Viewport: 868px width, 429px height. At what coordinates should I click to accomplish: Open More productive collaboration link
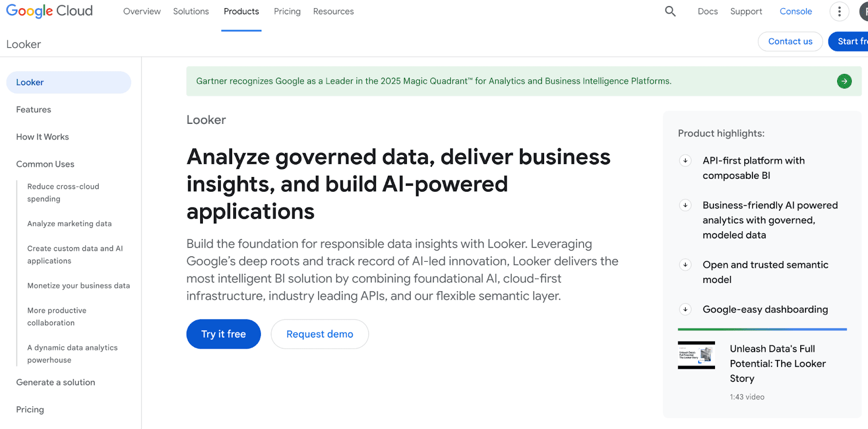click(57, 317)
